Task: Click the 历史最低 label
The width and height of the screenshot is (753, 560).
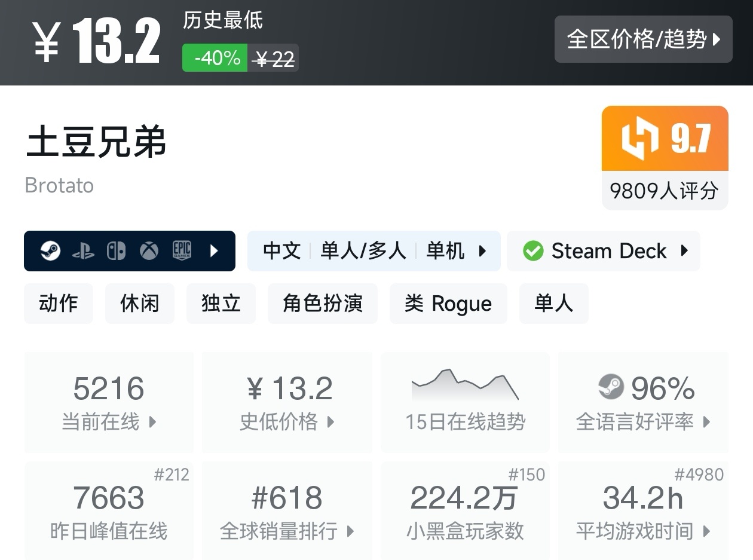Action: [223, 20]
